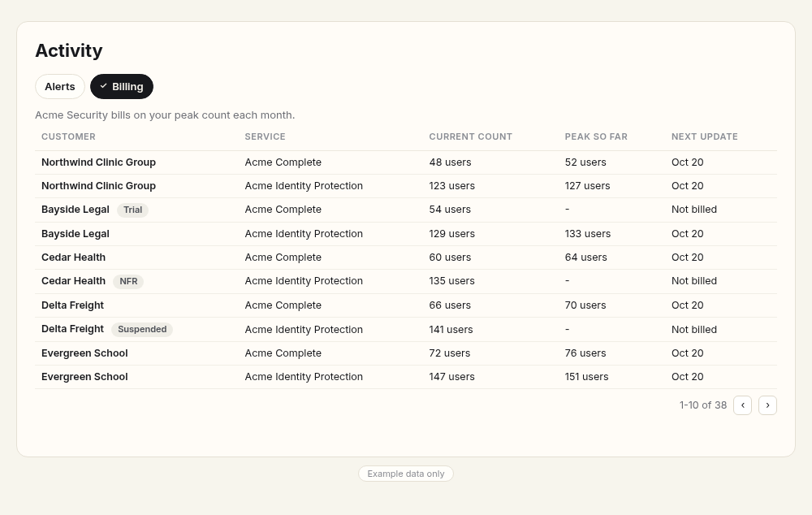Click the 64 users peak value
The height and width of the screenshot is (515, 812).
(585, 257)
